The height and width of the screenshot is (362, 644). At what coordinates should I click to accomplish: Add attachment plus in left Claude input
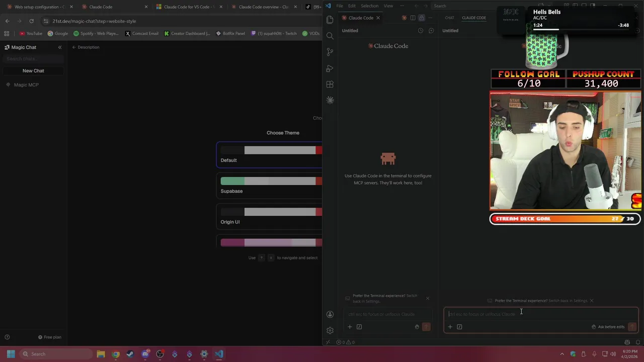(x=350, y=327)
